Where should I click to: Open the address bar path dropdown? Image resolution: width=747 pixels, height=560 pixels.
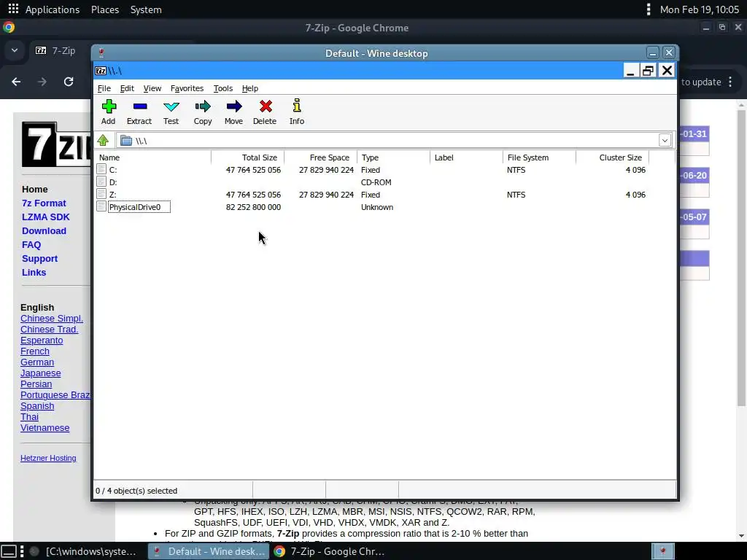(x=665, y=140)
